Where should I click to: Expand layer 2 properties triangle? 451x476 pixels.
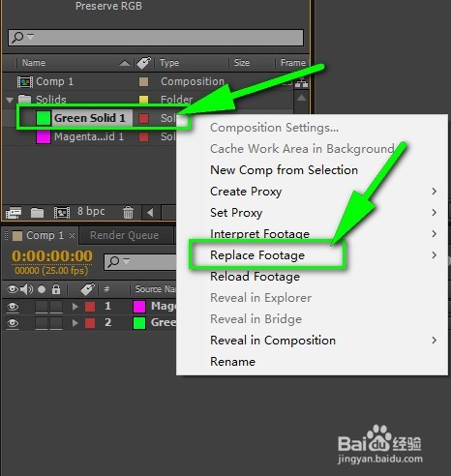(75, 323)
